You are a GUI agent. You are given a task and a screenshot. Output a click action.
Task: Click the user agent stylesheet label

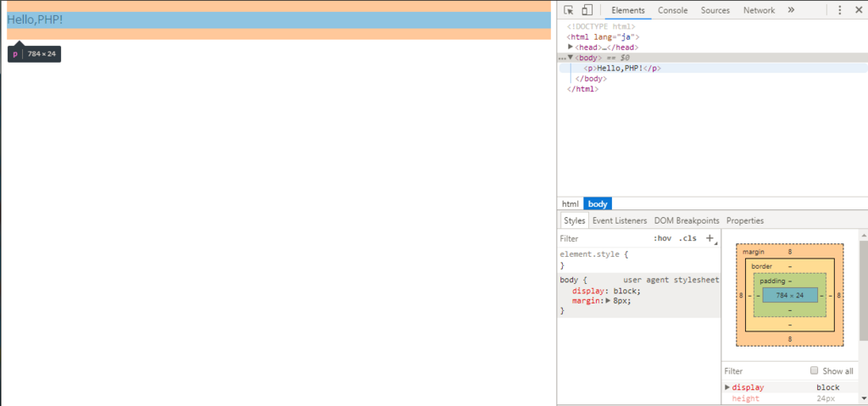pyautogui.click(x=671, y=281)
